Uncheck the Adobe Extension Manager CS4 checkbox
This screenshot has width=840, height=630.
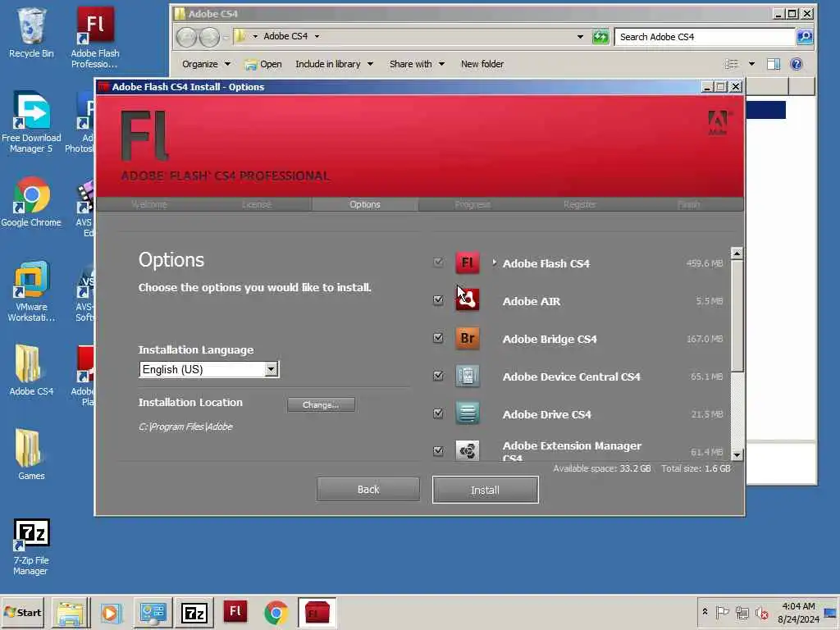(x=438, y=450)
